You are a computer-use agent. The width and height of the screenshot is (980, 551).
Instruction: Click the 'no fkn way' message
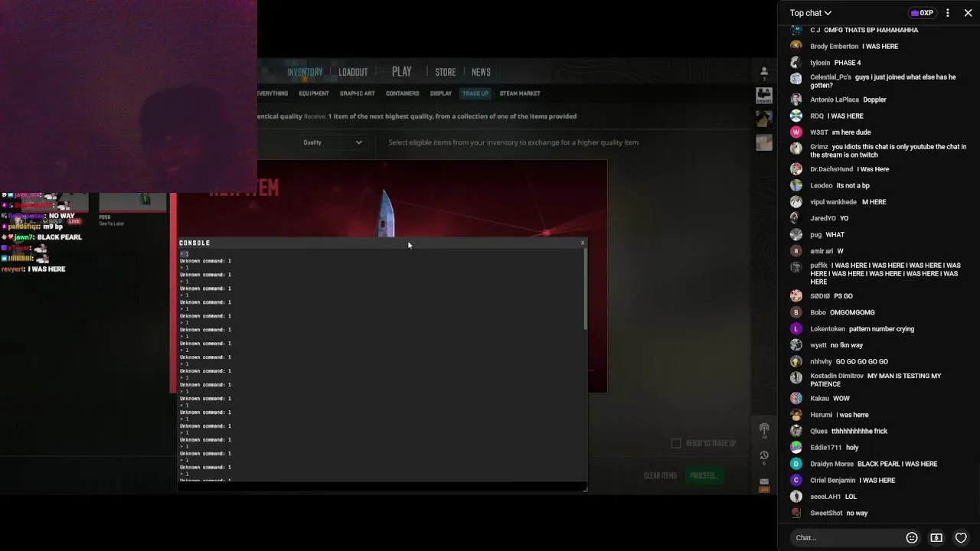click(x=846, y=345)
